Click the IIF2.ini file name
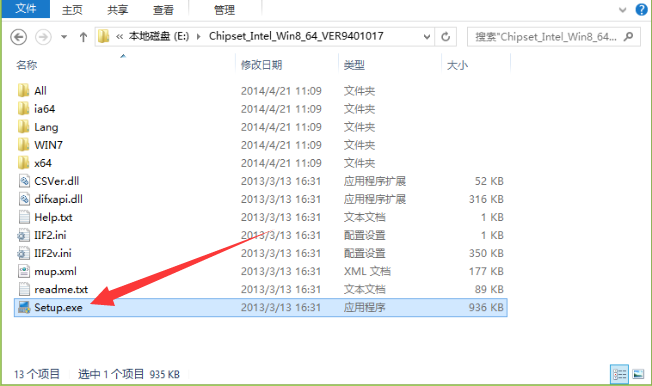 pyautogui.click(x=50, y=235)
